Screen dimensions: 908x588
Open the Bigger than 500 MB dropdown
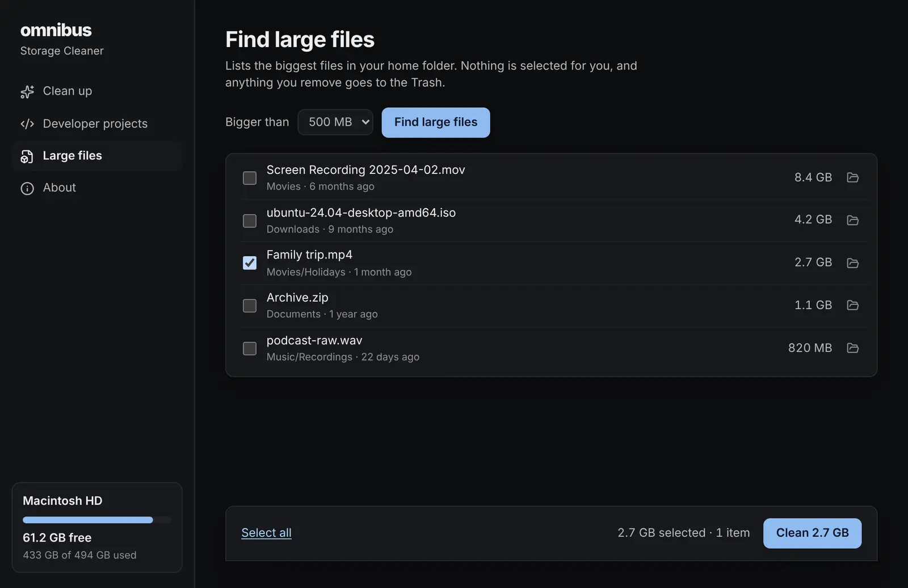tap(335, 122)
